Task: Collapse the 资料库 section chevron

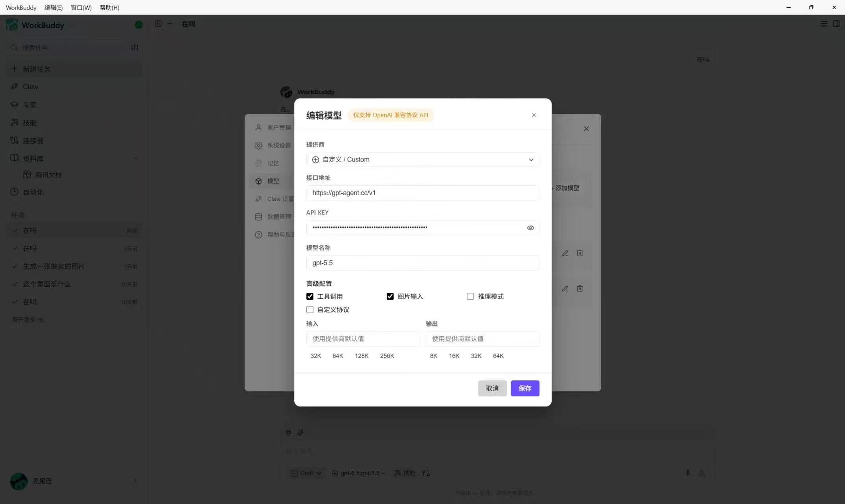Action: coord(135,158)
